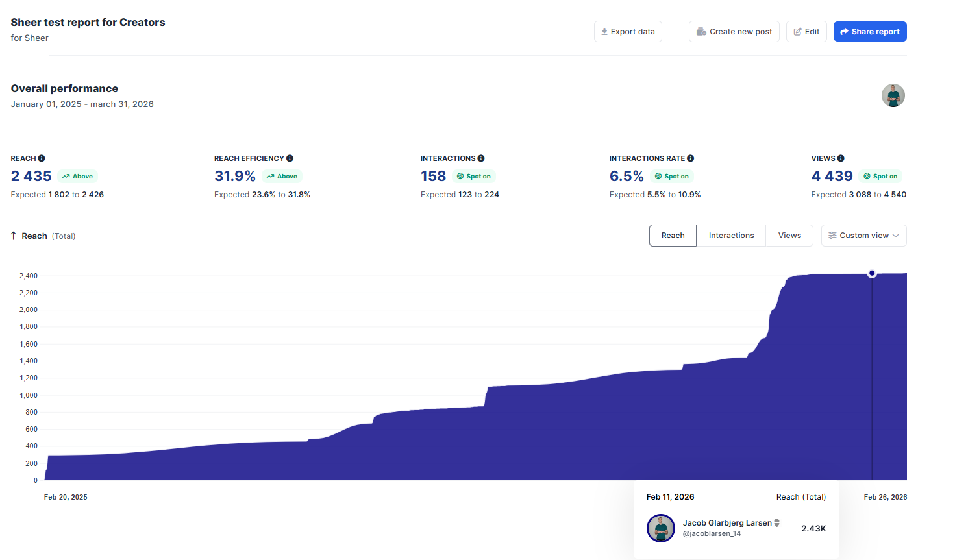
Task: Click the Create new post megaphone icon
Action: click(x=700, y=31)
